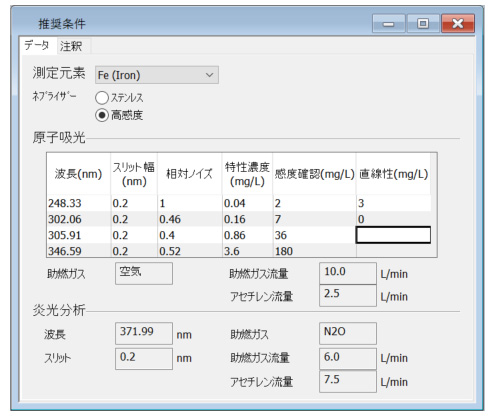Select the 248.33 wavelength row
The image size is (496, 417).
tap(239, 203)
